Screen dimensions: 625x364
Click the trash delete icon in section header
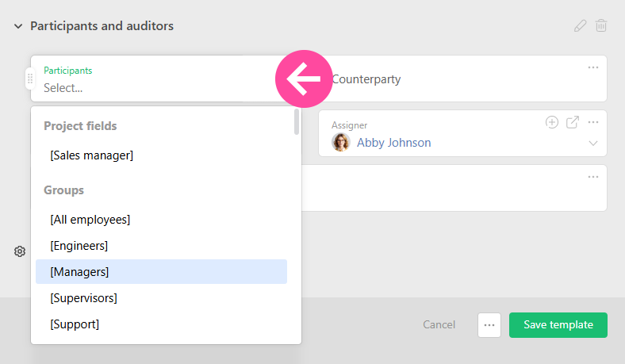(601, 26)
